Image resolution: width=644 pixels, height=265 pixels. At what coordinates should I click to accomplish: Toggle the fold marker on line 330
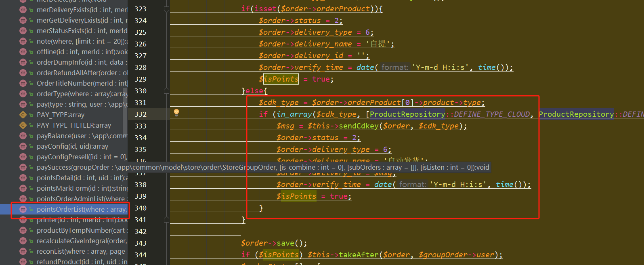click(166, 91)
